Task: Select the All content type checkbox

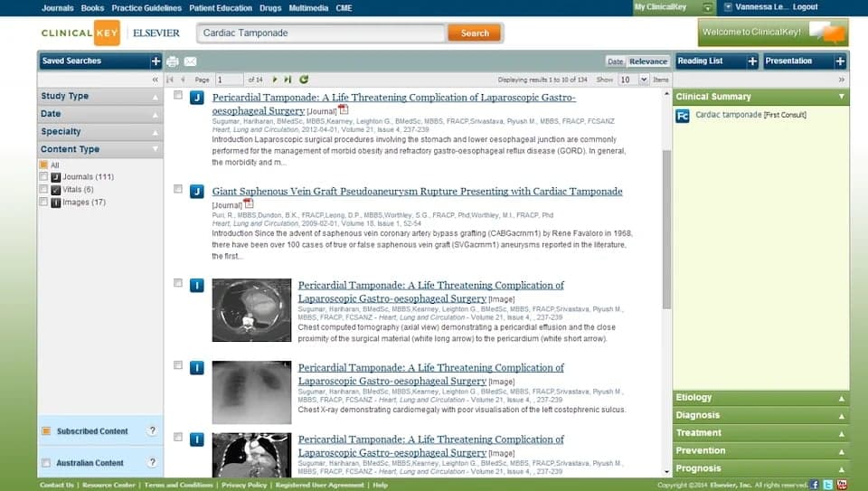Action: tap(43, 165)
